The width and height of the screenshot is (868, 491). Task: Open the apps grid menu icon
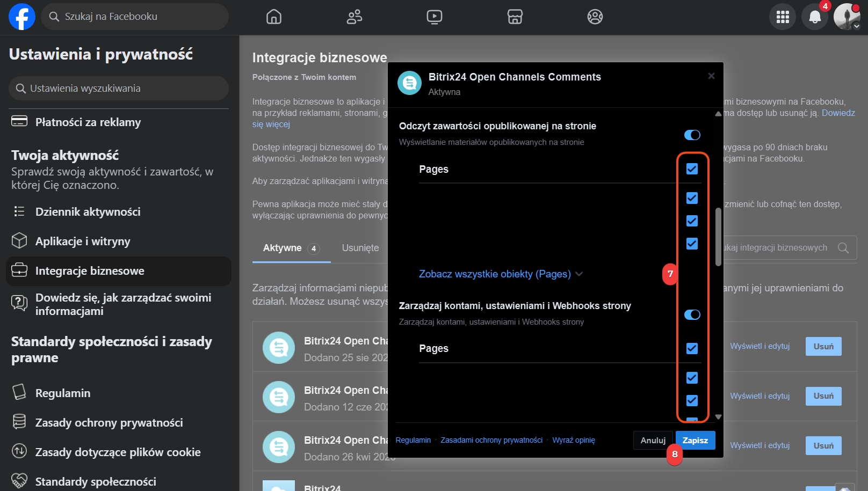click(x=783, y=17)
